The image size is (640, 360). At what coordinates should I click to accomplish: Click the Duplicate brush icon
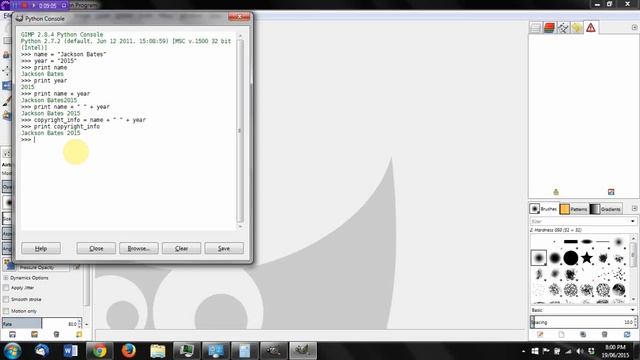tap(583, 335)
